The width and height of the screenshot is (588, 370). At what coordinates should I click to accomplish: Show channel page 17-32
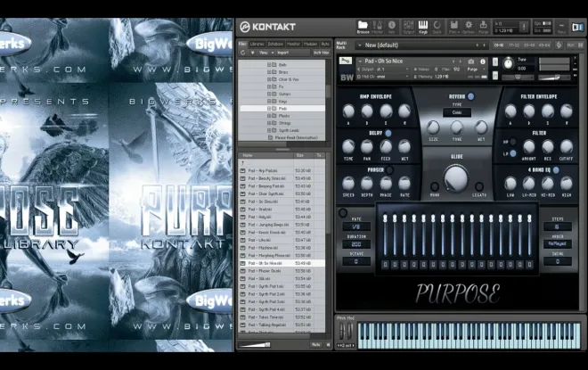click(514, 45)
